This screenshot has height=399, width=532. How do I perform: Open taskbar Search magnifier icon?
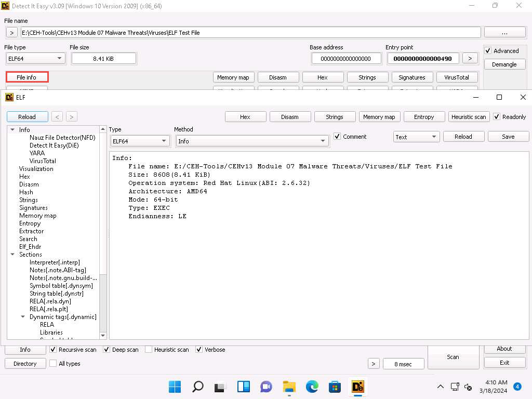198,387
